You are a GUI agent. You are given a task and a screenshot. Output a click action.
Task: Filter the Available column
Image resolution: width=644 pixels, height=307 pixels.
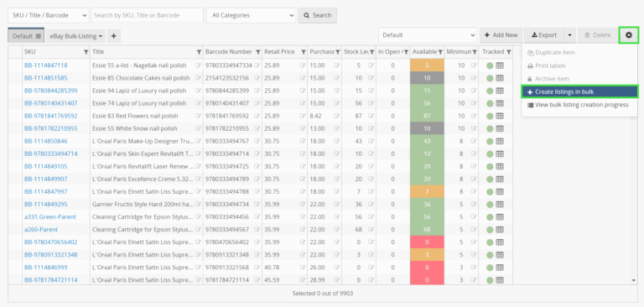[x=440, y=52]
